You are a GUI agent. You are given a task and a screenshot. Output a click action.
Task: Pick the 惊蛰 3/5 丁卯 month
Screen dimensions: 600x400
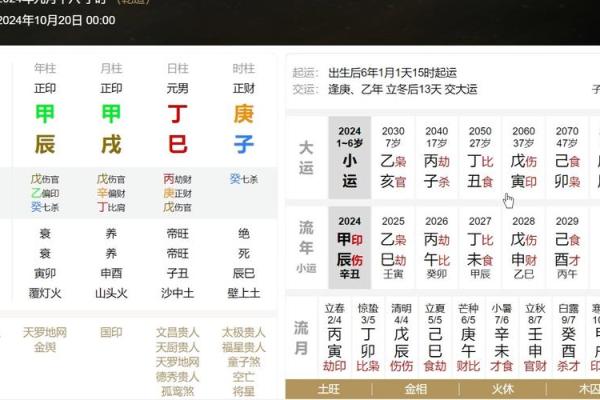pyautogui.click(x=368, y=337)
